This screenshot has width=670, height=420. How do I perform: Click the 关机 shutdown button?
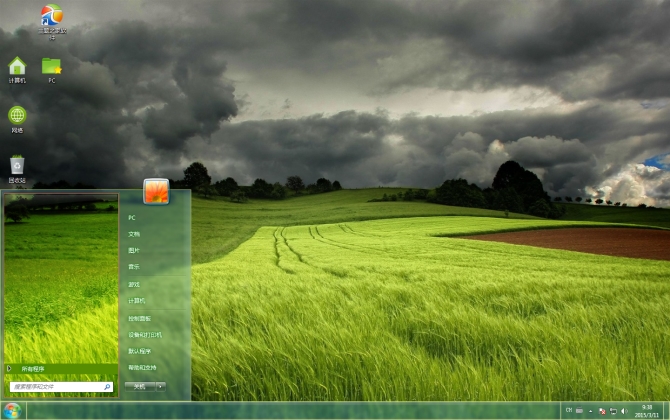[x=140, y=386]
